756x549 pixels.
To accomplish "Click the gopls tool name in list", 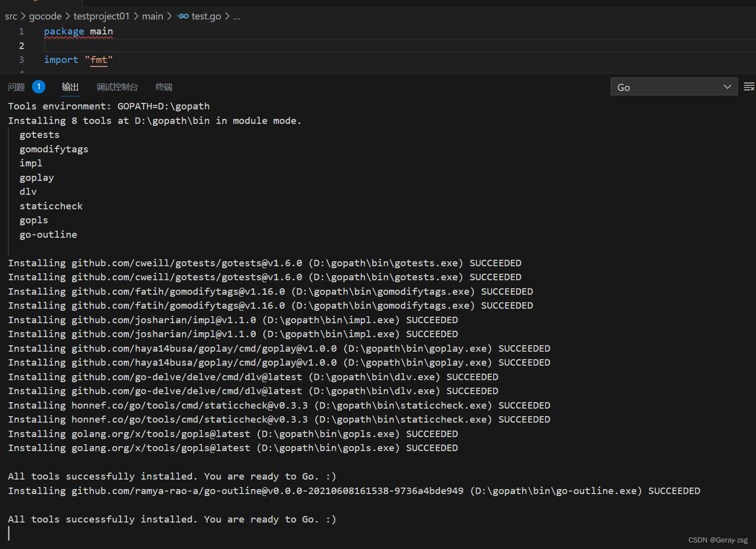I will 33,220.
